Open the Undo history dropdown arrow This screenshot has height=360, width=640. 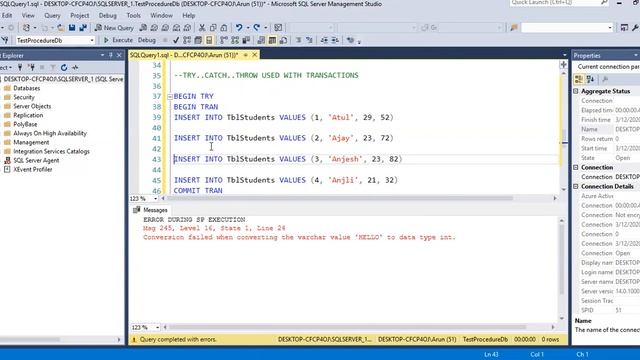coord(247,28)
